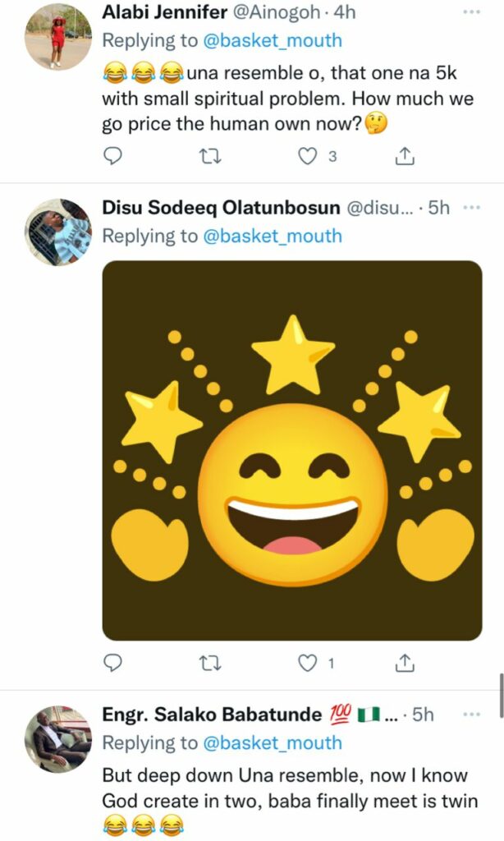Open more options on Alabi Jennifer's tweet

[x=471, y=11]
